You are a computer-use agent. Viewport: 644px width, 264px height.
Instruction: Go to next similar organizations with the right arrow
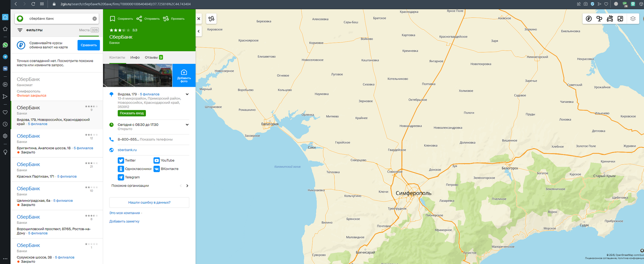pyautogui.click(x=187, y=186)
